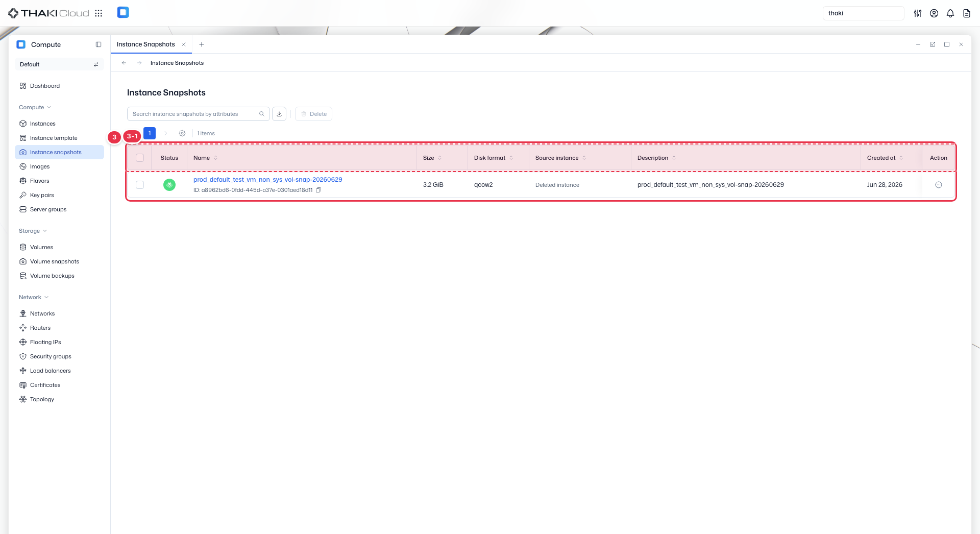Open the document icon in the top right
This screenshot has height=534, width=980.
pos(967,13)
